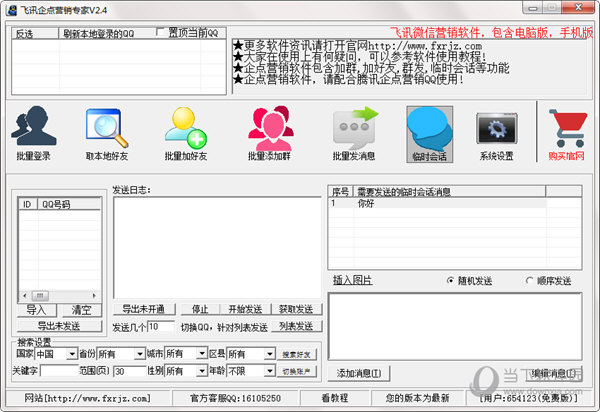Click 看教程 in the status bar
Viewport: 600px width, 412px height.
(x=334, y=398)
